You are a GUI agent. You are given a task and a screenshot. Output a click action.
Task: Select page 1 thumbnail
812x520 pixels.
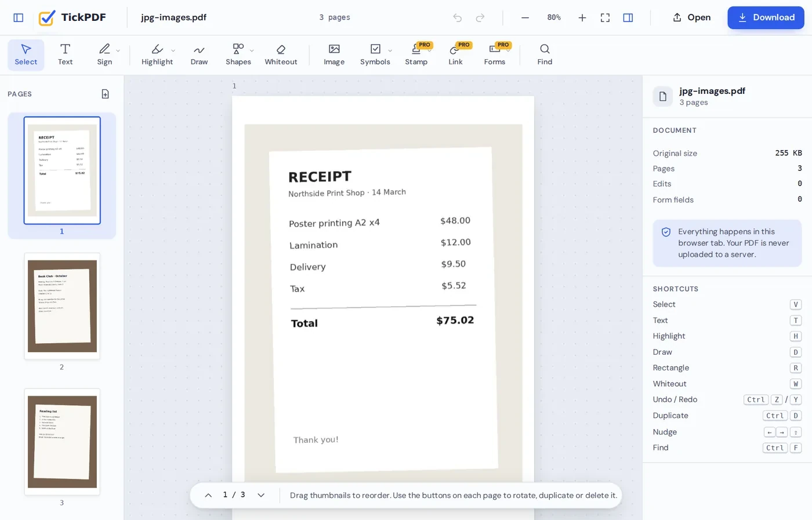point(62,170)
